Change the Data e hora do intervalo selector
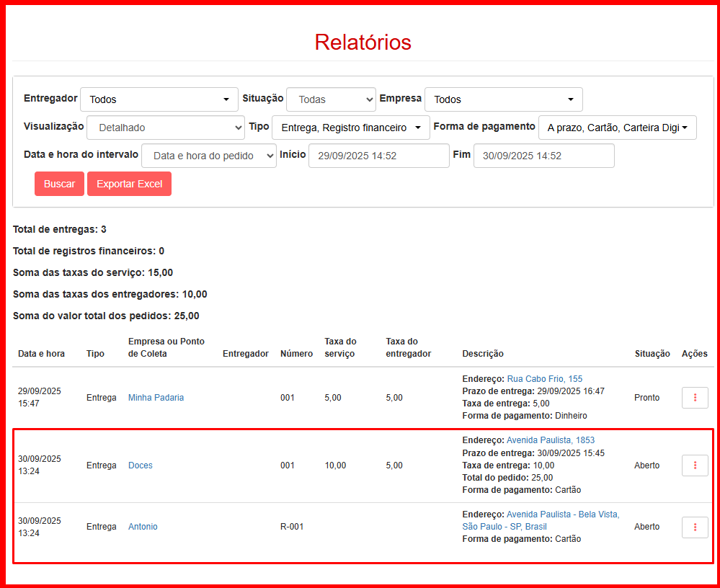The height and width of the screenshot is (588, 720). click(209, 156)
